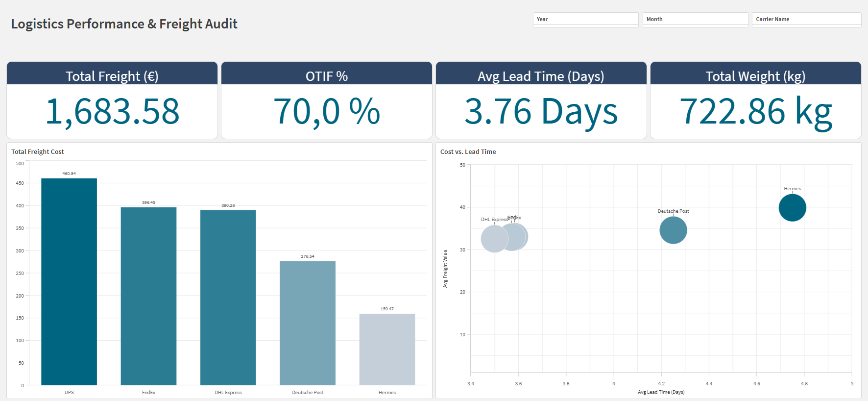Open the Carrier Name filter pane
The image size is (868, 401).
tap(806, 19)
